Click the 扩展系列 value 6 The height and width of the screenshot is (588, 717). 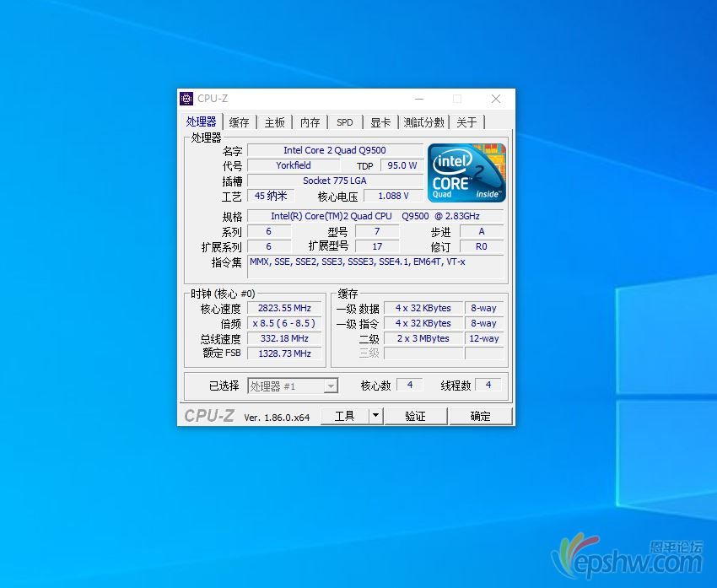[269, 246]
